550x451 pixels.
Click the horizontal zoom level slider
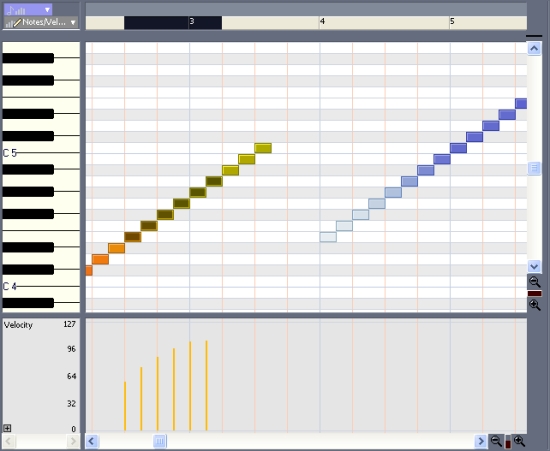[x=508, y=441]
